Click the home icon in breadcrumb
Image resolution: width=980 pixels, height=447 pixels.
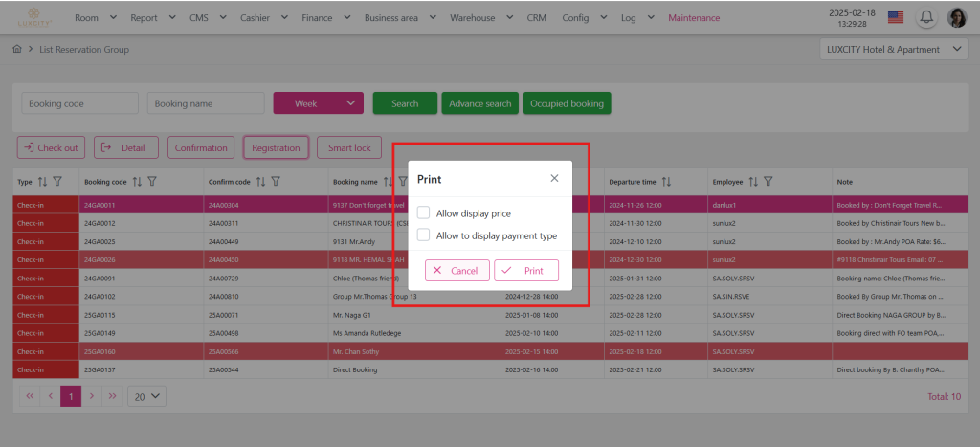pyautogui.click(x=16, y=49)
